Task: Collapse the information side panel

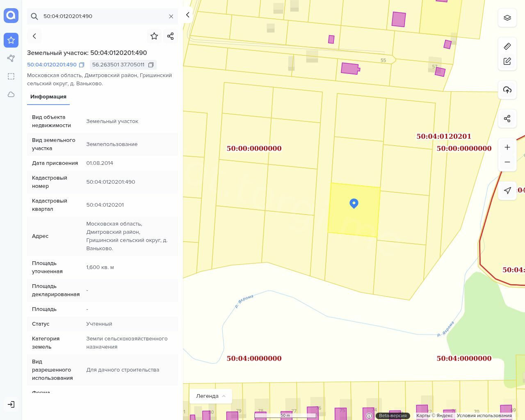Action: (188, 15)
